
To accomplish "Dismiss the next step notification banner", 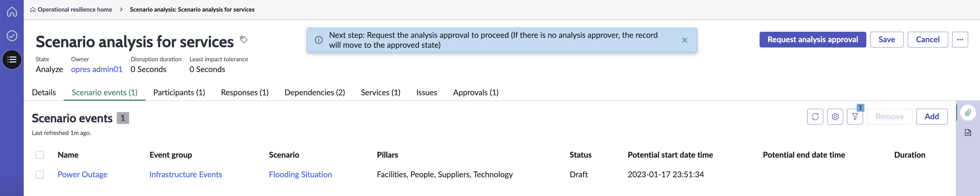I will pos(685,40).
